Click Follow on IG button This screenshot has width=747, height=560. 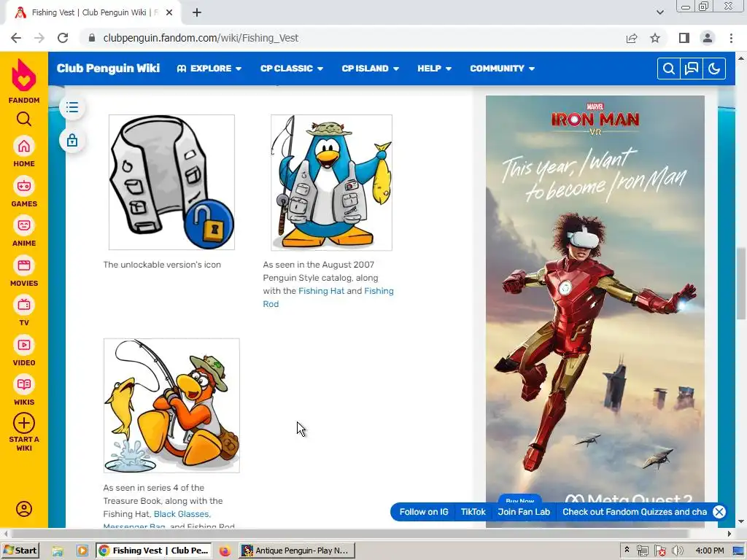(424, 512)
